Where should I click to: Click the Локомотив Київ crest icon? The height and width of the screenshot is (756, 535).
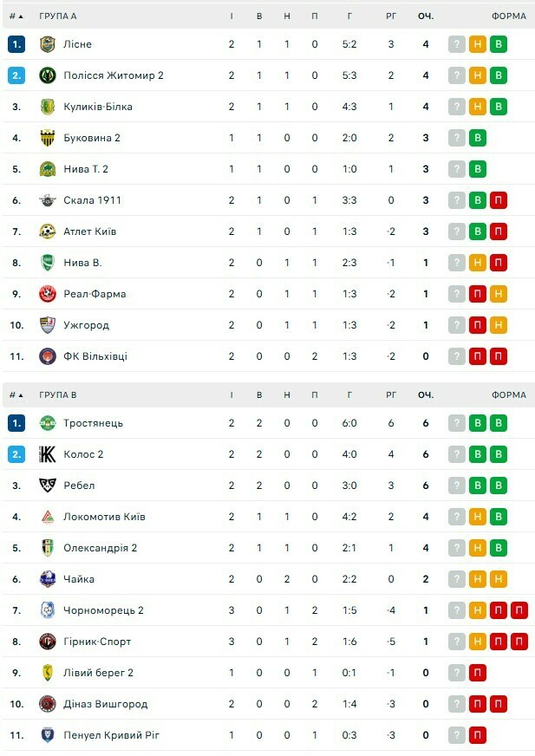pos(48,517)
